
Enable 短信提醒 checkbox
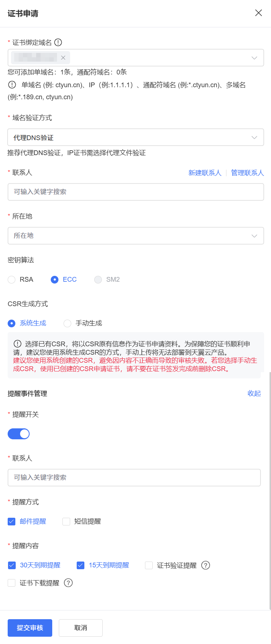pos(66,521)
